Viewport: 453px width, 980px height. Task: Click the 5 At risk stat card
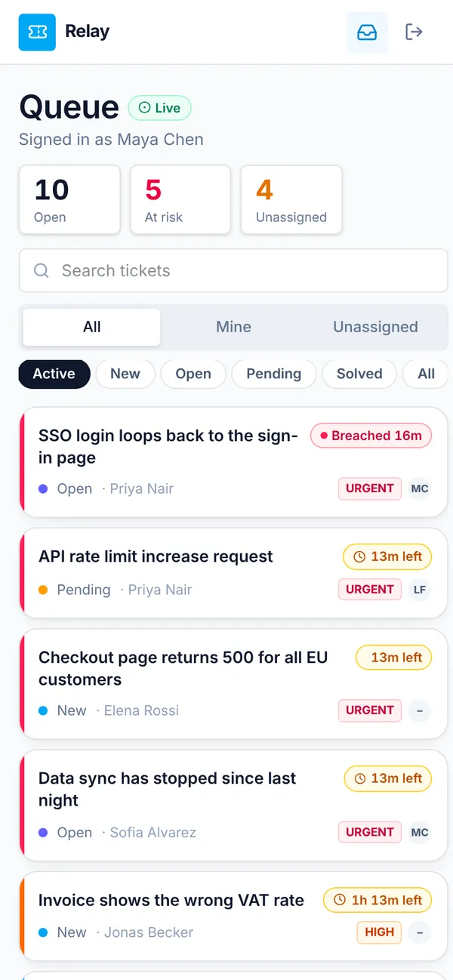(x=180, y=199)
